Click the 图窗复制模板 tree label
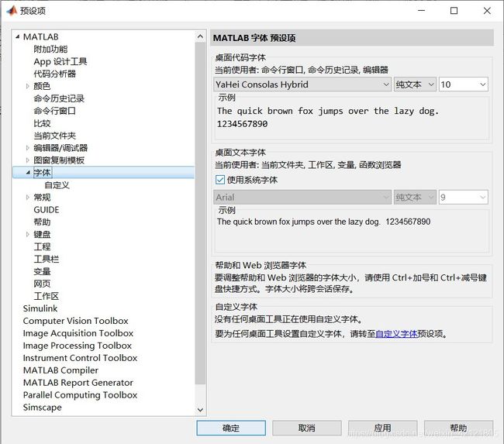Image resolution: width=504 pixels, height=444 pixels. [x=59, y=160]
